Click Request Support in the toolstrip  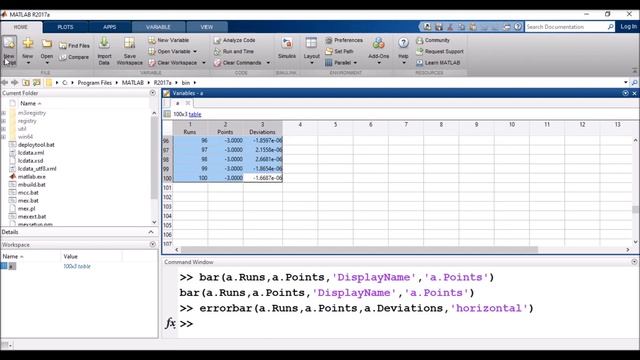(440, 51)
